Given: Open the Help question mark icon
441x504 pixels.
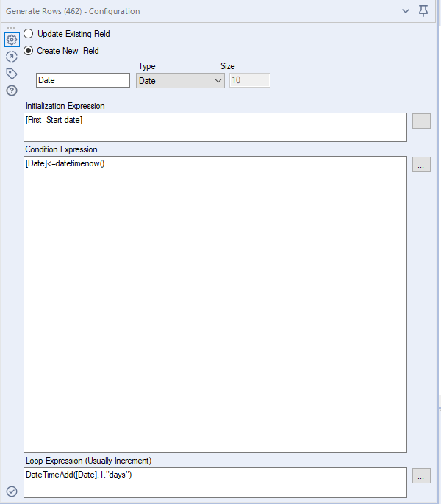Looking at the screenshot, I should [12, 90].
